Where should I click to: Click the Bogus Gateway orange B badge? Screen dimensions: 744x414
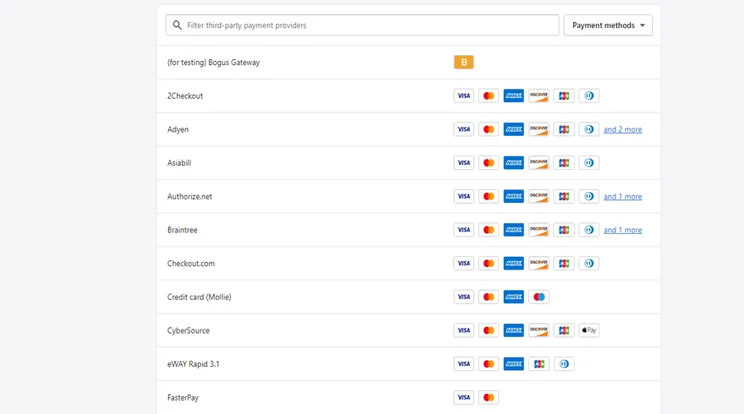tap(464, 62)
